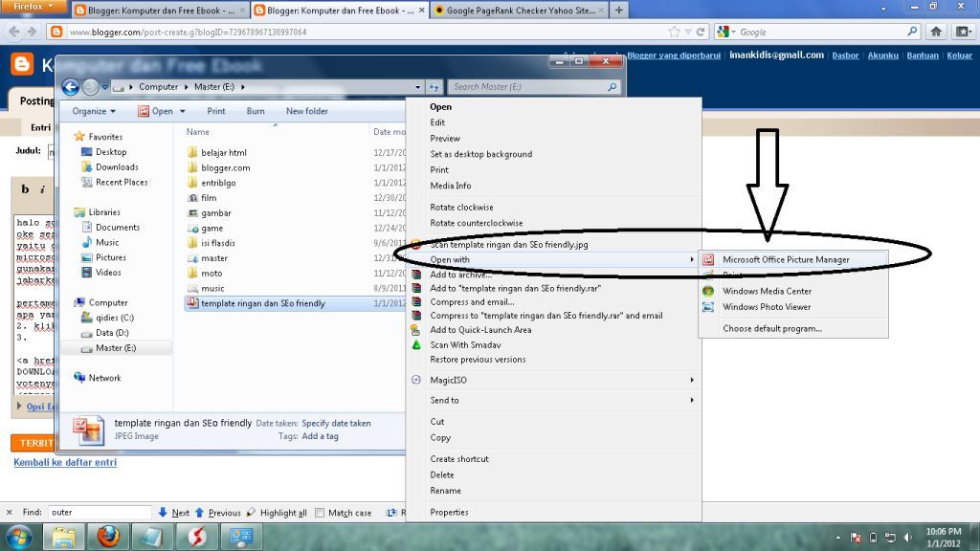This screenshot has width=980, height=551.
Task: Toggle Match case checkbox in find bar
Action: tap(320, 513)
